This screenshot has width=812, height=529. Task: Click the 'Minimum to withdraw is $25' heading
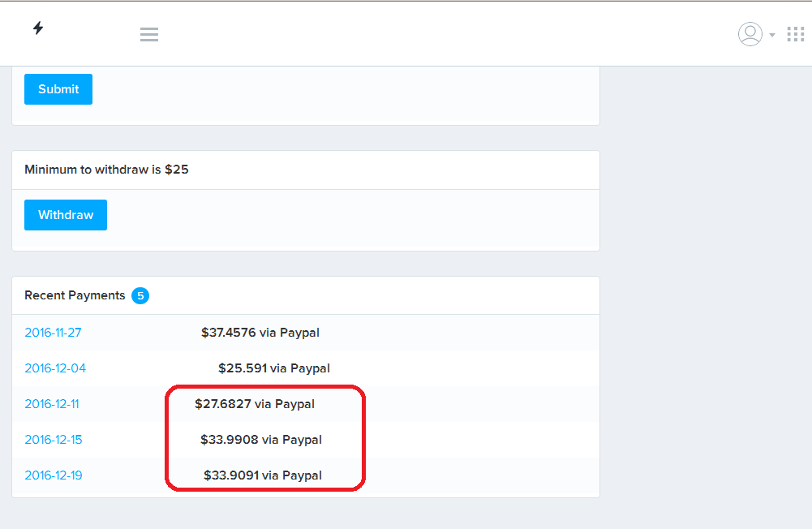(106, 170)
